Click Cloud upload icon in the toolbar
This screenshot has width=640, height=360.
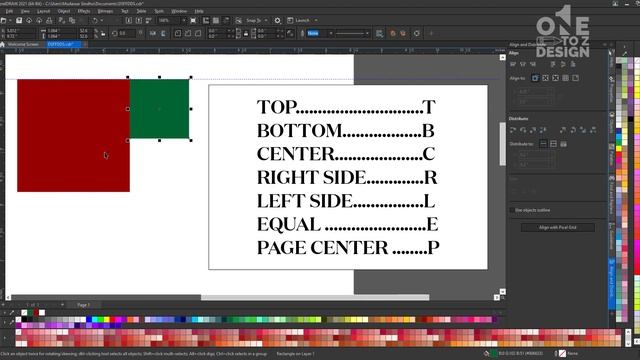coord(29,20)
